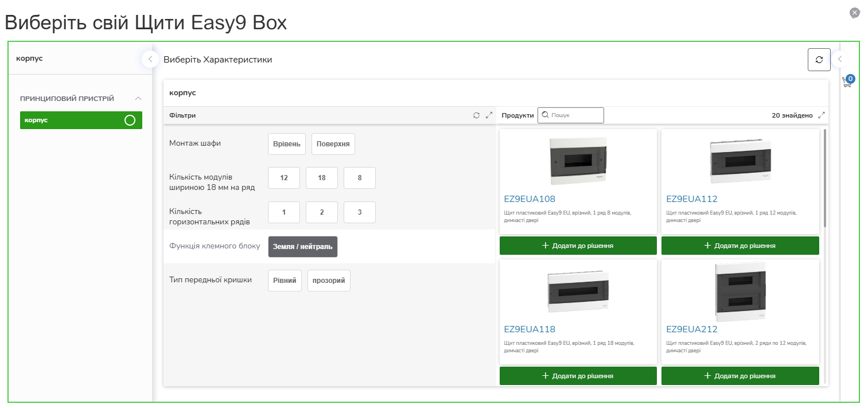The image size is (868, 408).
Task: Collapse the right cart panel chevron
Action: tap(840, 59)
